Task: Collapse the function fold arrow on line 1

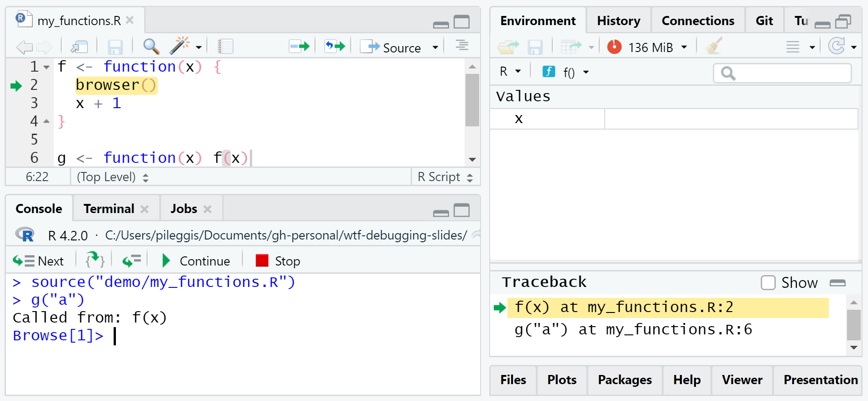Action: coord(47,68)
